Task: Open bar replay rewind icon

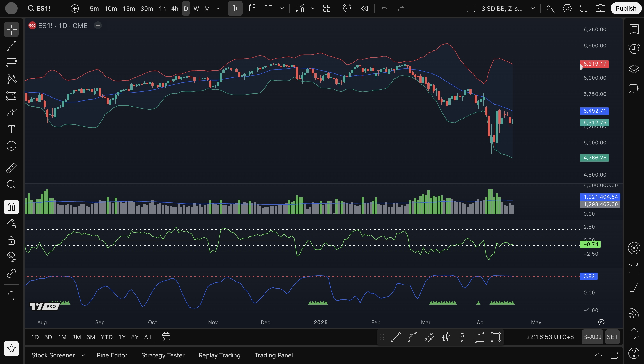Action: pos(364,9)
